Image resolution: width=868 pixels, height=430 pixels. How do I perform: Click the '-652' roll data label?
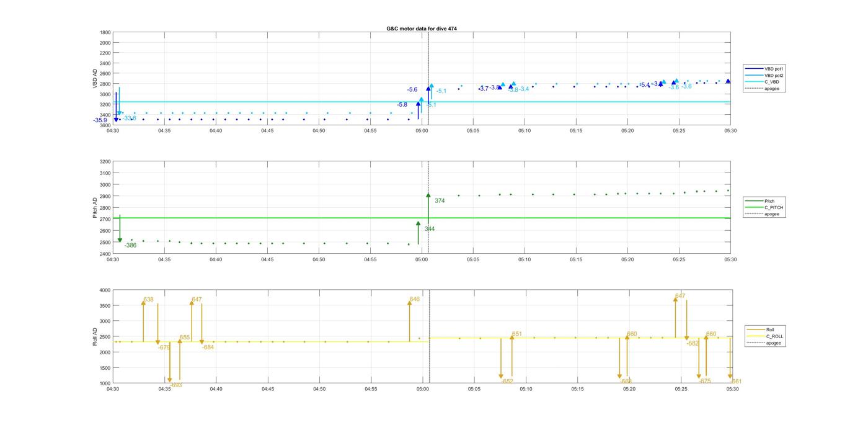tap(507, 382)
